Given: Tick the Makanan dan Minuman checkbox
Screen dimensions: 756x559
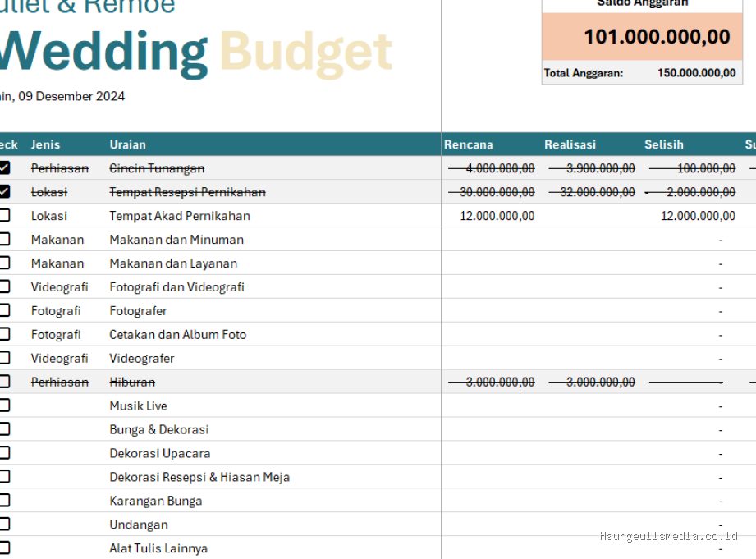Looking at the screenshot, I should tap(4, 239).
